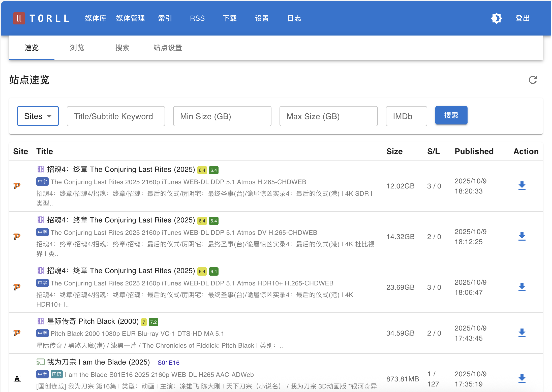Download the Pitch Black 34.59GB torrent
The image size is (552, 392).
coord(522,333)
